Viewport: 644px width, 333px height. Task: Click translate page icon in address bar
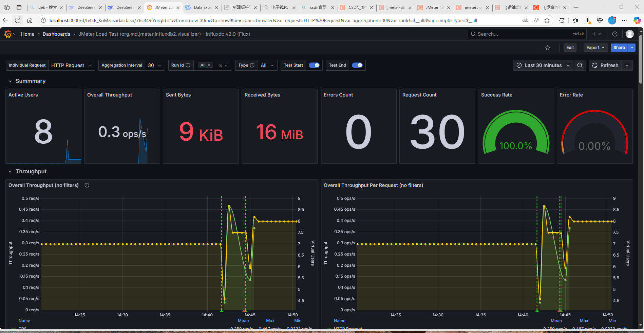pyautogui.click(x=525, y=20)
